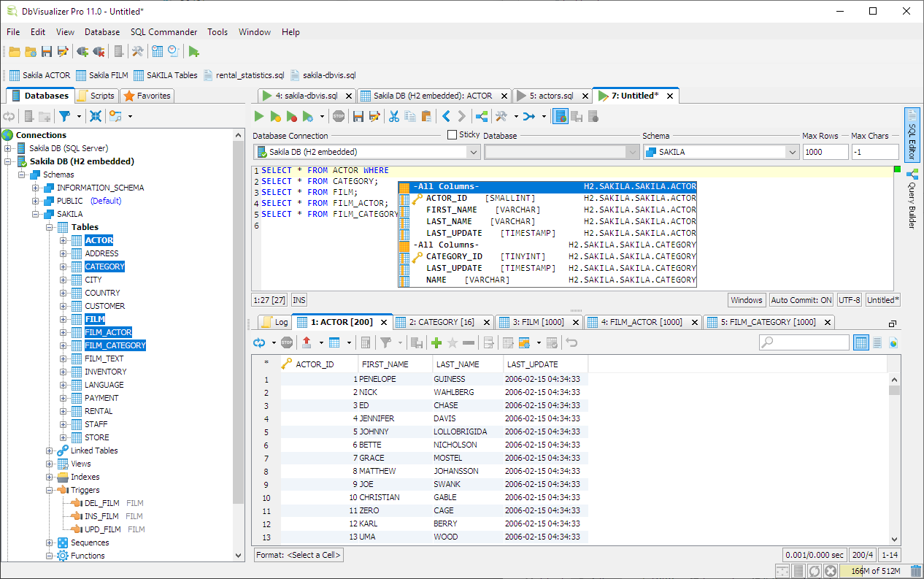Click the Max Rows input field
924x579 pixels.
[825, 152]
